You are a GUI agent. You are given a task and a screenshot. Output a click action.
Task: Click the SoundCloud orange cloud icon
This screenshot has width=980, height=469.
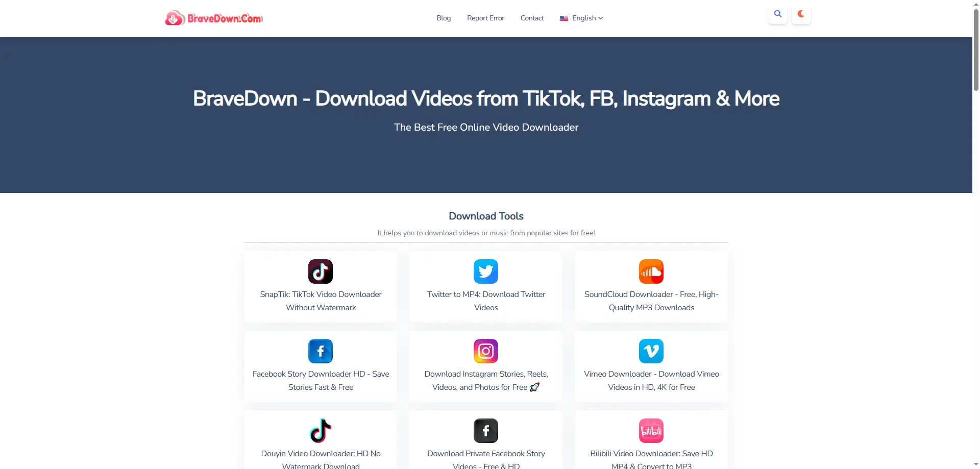click(x=651, y=271)
